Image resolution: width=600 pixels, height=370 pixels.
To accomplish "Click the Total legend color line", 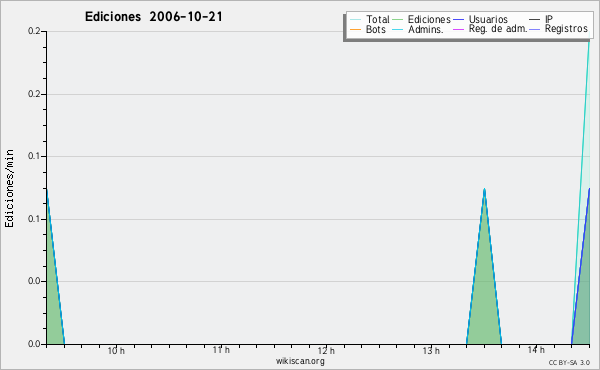I will coord(355,20).
